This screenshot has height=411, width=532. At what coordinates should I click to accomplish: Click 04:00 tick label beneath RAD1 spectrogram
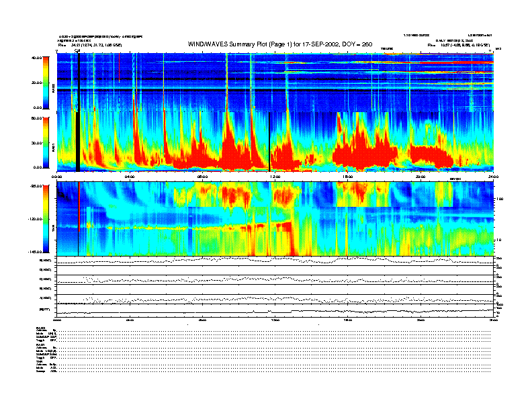tap(130, 177)
